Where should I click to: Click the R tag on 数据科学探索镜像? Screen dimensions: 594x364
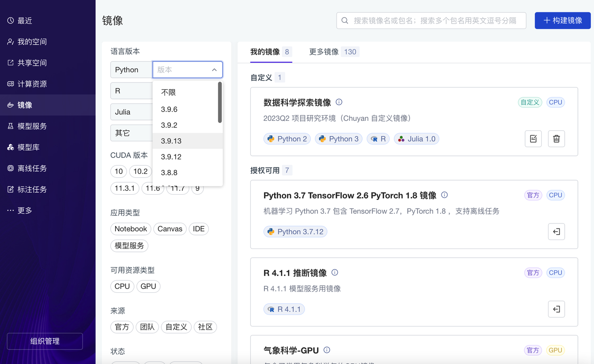coord(378,139)
